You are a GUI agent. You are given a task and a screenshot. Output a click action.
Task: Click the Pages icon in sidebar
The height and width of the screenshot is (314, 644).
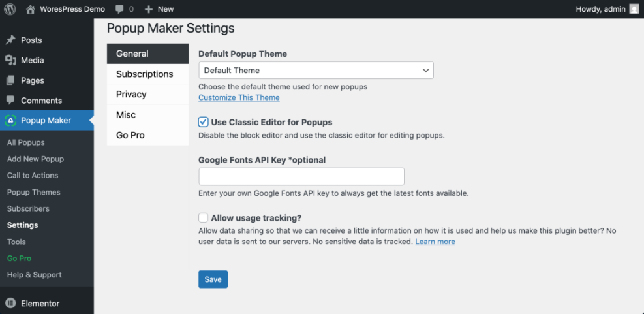tap(10, 80)
